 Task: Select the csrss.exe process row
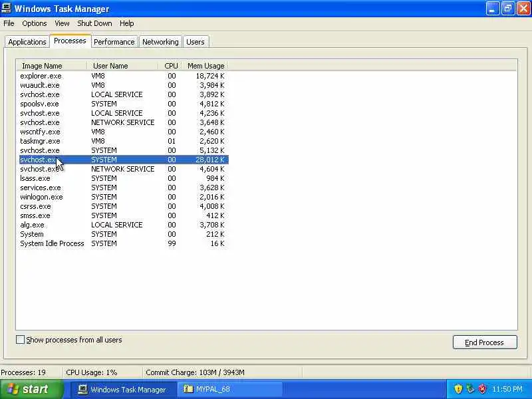[124, 206]
